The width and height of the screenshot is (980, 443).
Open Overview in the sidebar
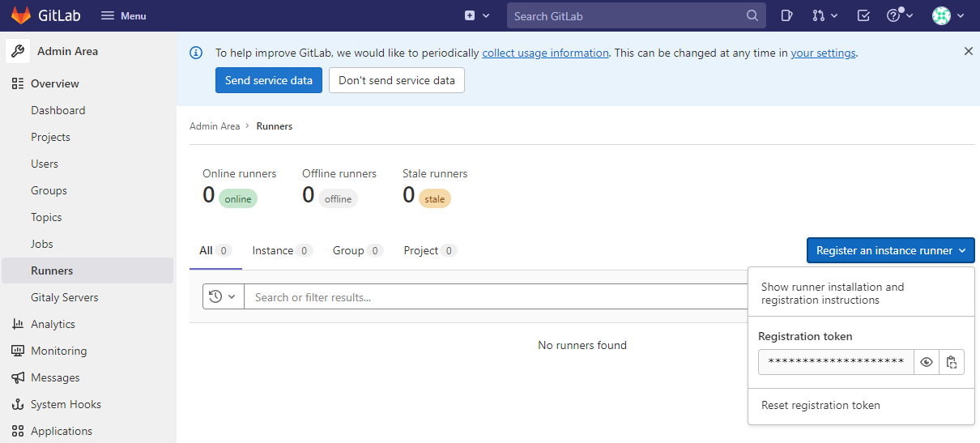coord(55,83)
